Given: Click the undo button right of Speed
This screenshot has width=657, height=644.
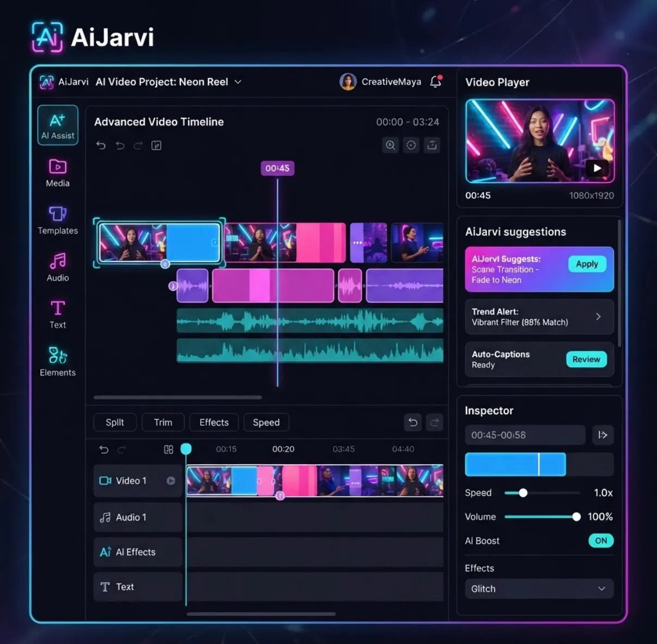Looking at the screenshot, I should 413,422.
